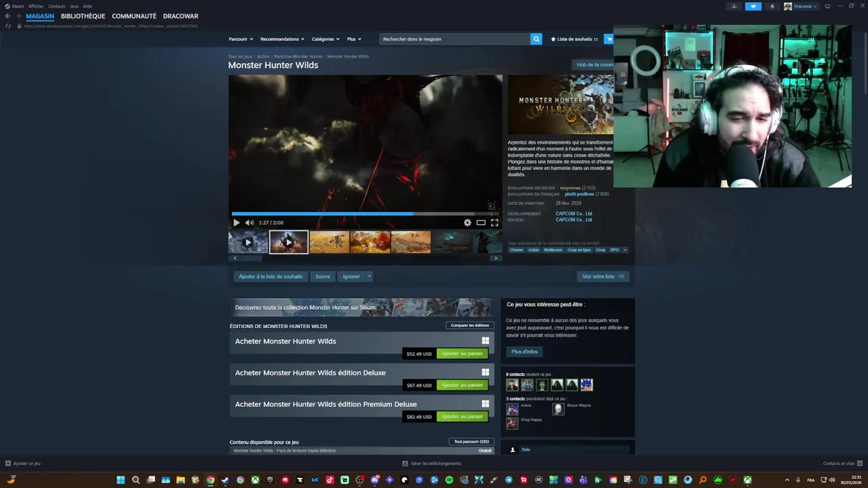This screenshot has height=488, width=868.
Task: Expand the Catégories dropdown
Action: (x=325, y=39)
